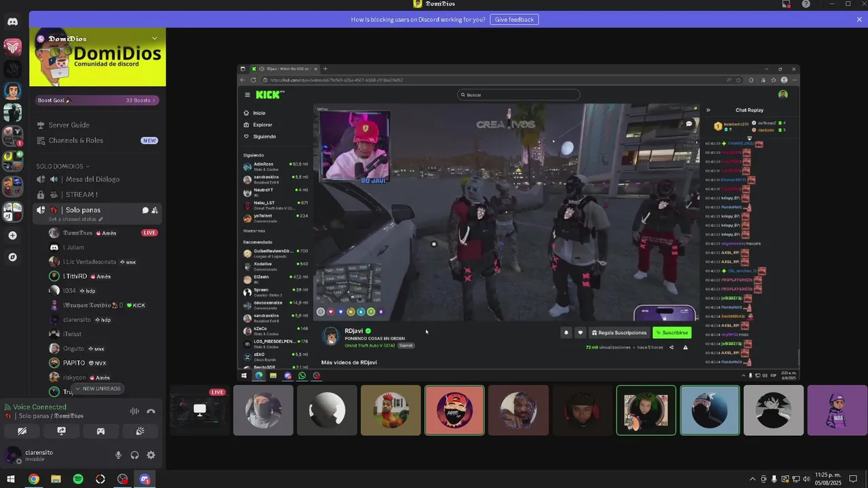
Task: Expand the DomiDios server dropdown menu
Action: 155,38
